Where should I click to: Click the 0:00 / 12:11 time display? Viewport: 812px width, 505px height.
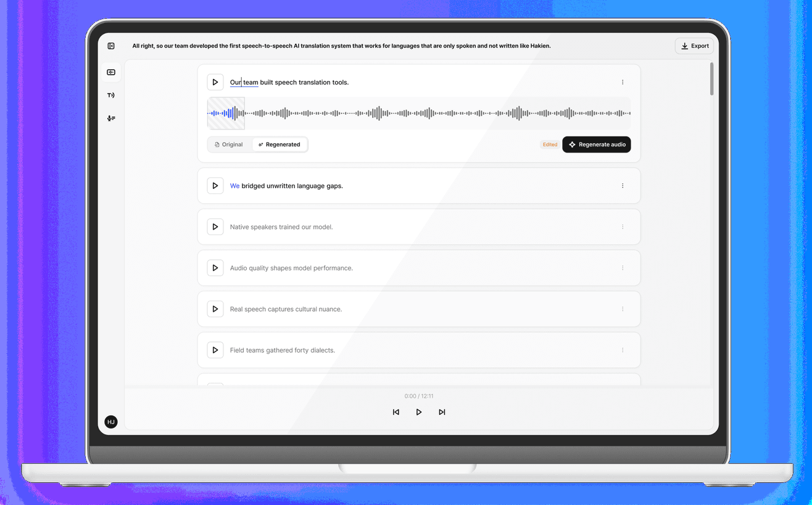(419, 396)
